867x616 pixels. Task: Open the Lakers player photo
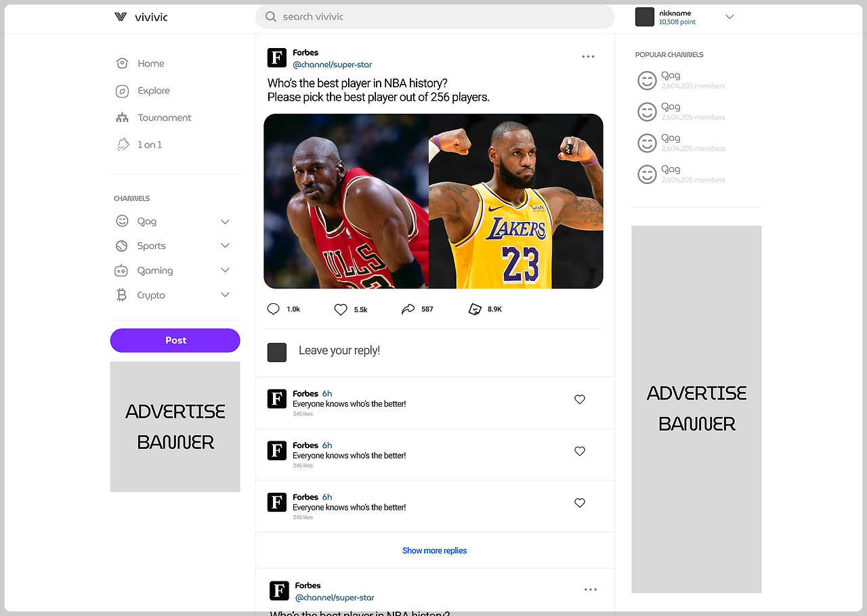(x=516, y=201)
